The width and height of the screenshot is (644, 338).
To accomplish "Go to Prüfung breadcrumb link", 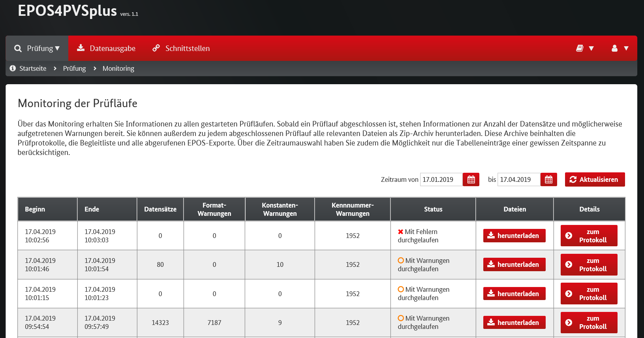I will coord(74,68).
